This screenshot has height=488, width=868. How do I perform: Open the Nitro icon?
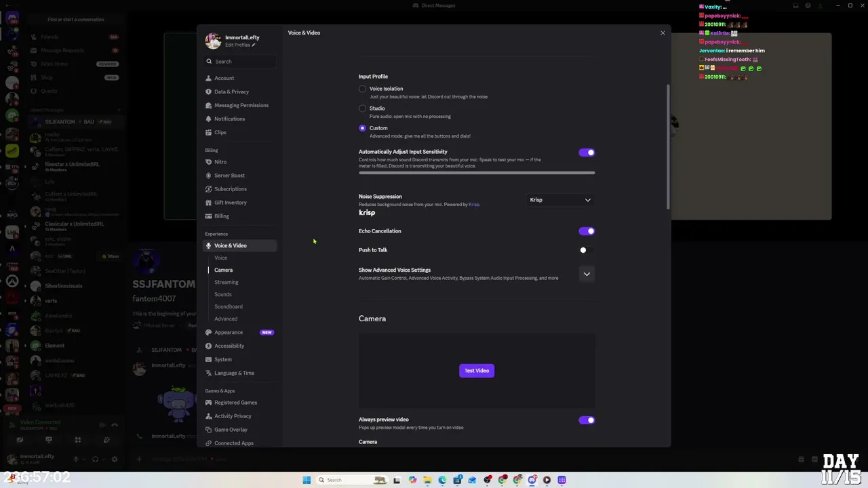[x=209, y=162]
